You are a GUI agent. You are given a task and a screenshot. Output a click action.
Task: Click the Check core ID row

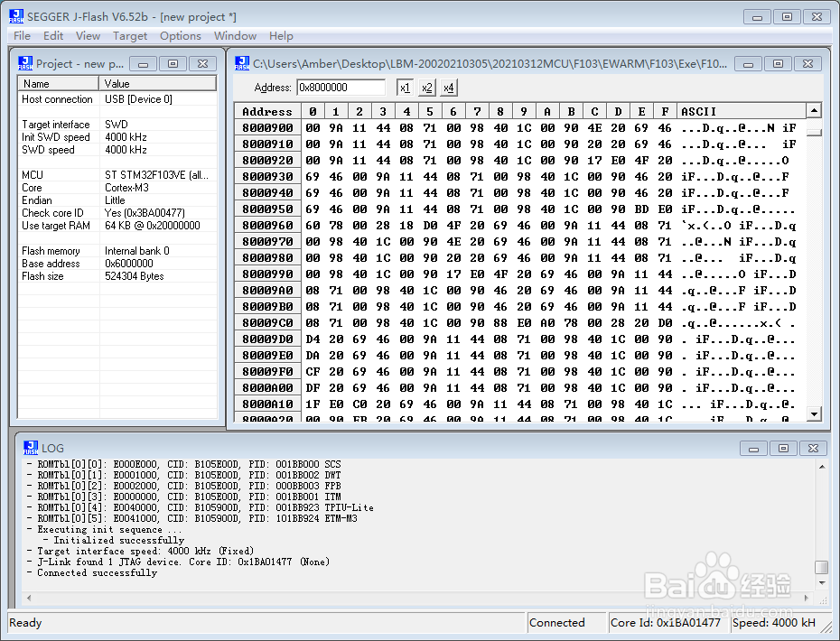pyautogui.click(x=117, y=212)
